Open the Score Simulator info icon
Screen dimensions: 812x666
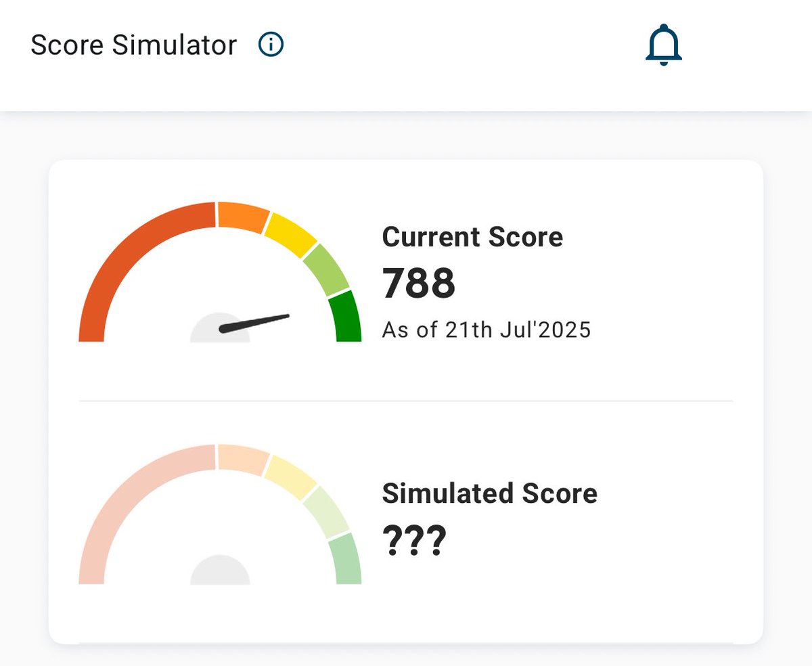[271, 45]
